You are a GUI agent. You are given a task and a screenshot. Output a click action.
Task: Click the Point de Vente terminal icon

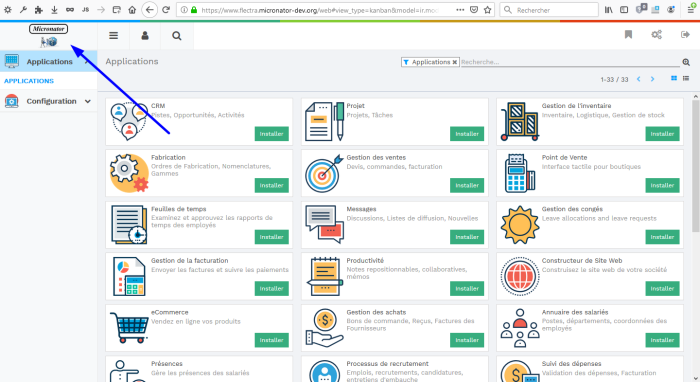[x=520, y=173]
